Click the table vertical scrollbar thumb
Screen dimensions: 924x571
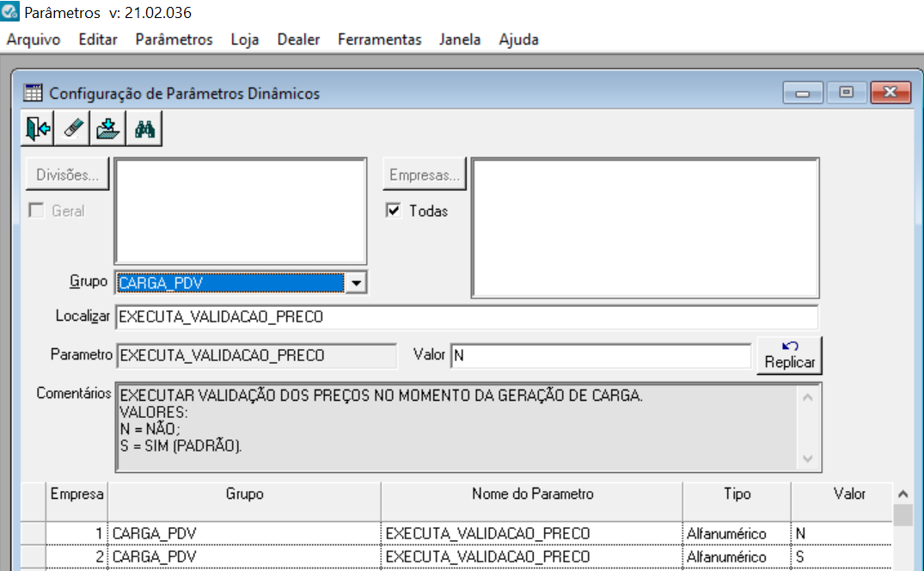(x=903, y=515)
